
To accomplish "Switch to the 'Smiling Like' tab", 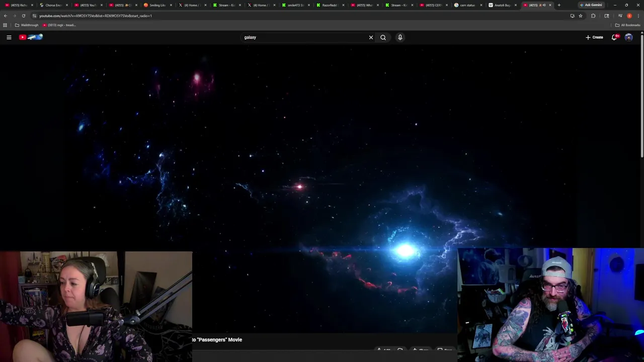I will [157, 5].
